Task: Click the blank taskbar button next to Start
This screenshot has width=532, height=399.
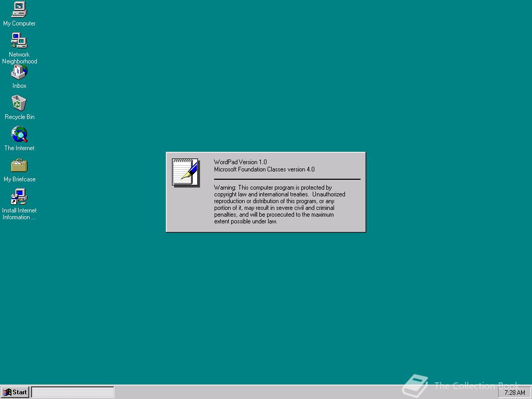Action: click(73, 393)
